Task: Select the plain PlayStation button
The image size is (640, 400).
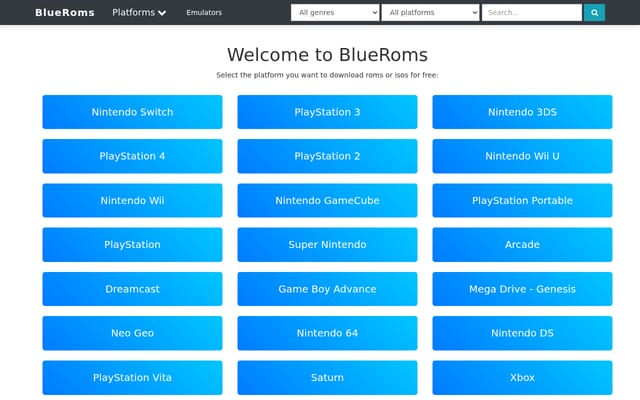Action: (132, 244)
